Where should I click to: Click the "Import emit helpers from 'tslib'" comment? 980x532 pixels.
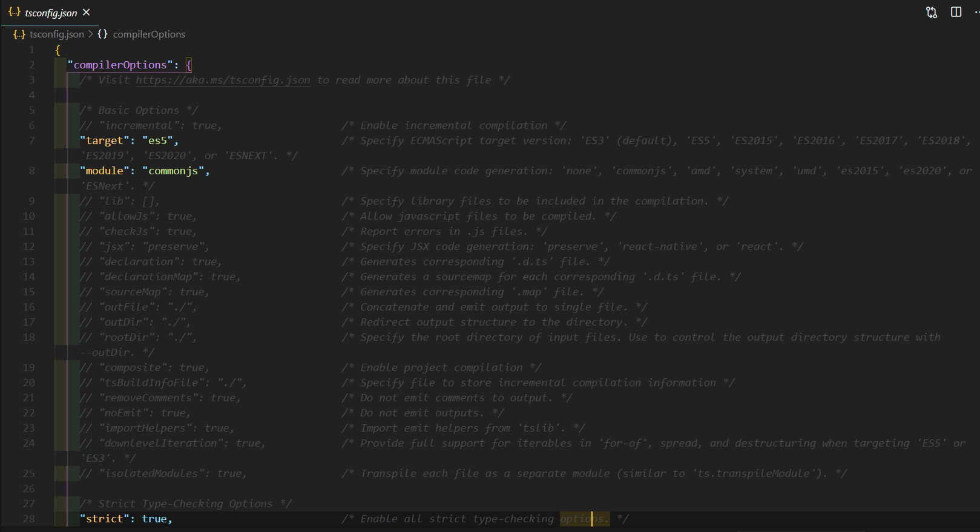tap(463, 428)
